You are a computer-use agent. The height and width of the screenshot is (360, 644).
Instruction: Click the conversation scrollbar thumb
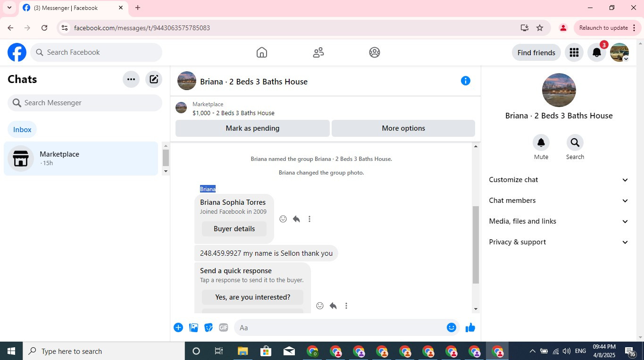coord(476,245)
